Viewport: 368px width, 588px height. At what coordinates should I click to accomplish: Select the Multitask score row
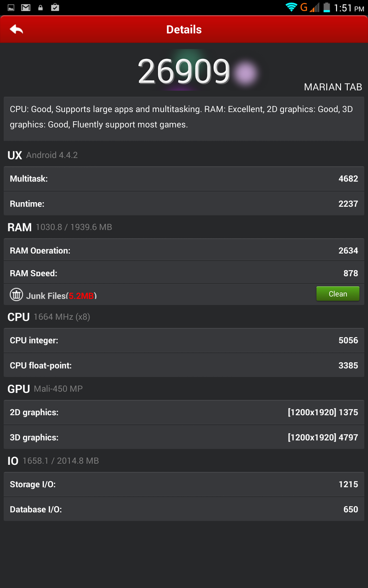184,179
